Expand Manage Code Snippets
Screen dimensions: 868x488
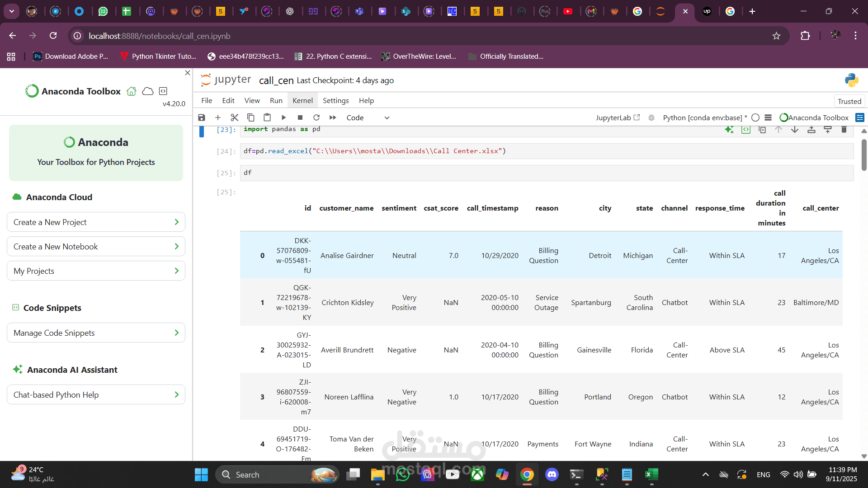point(96,333)
